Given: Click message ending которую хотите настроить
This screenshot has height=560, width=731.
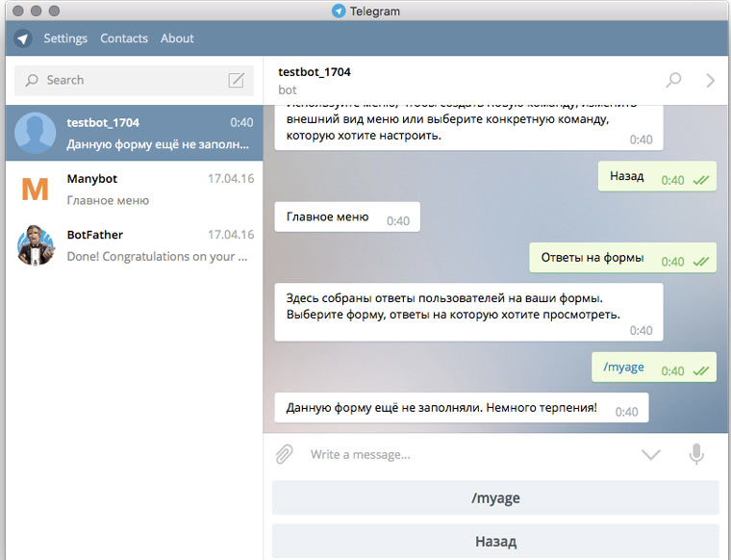Looking at the screenshot, I should coord(468,127).
